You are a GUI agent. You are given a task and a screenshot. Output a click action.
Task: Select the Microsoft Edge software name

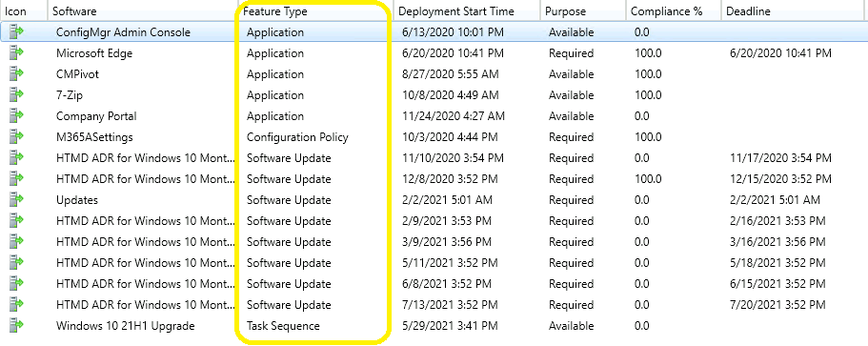coord(94,53)
